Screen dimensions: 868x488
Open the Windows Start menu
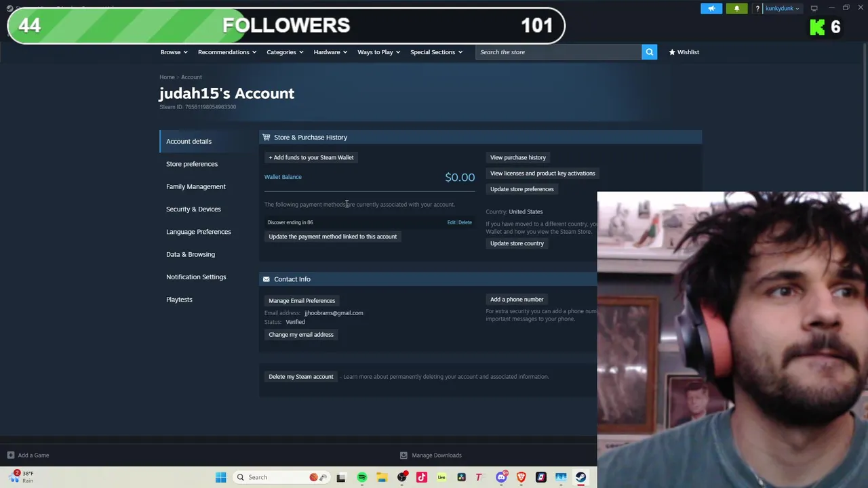coord(220,477)
